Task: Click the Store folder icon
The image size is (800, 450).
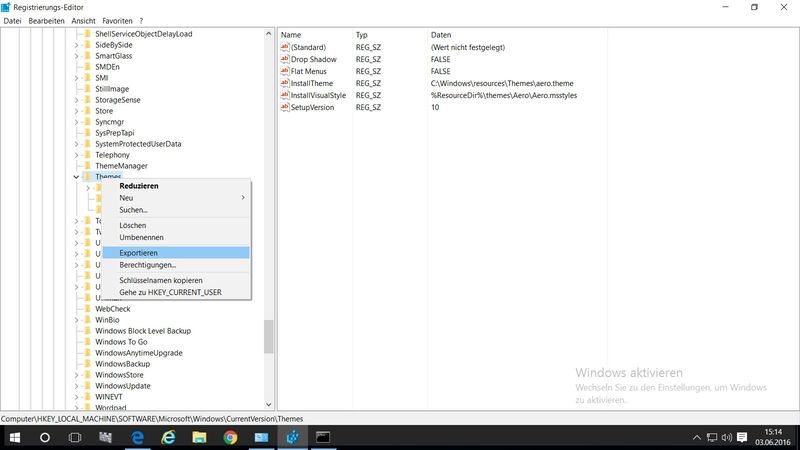Action: [x=87, y=111]
